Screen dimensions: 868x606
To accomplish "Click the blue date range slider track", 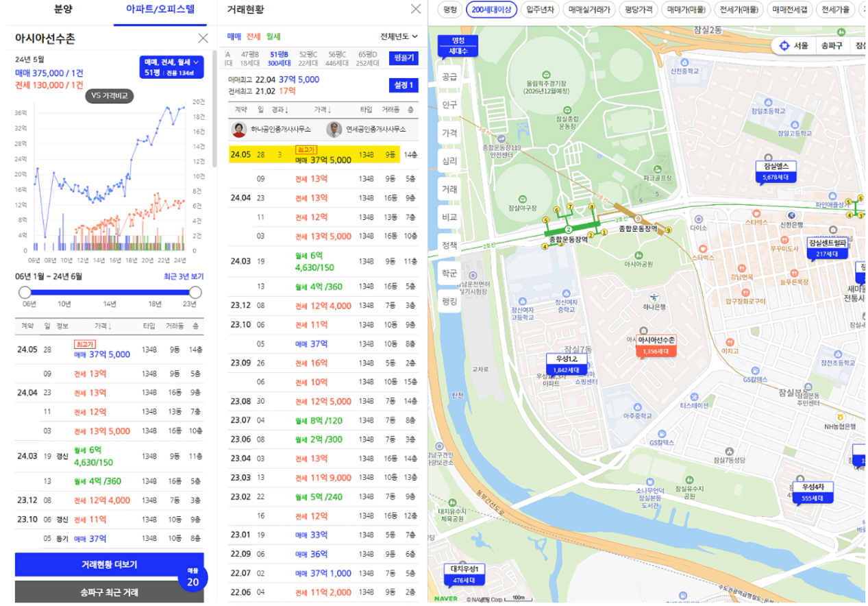I will [110, 293].
